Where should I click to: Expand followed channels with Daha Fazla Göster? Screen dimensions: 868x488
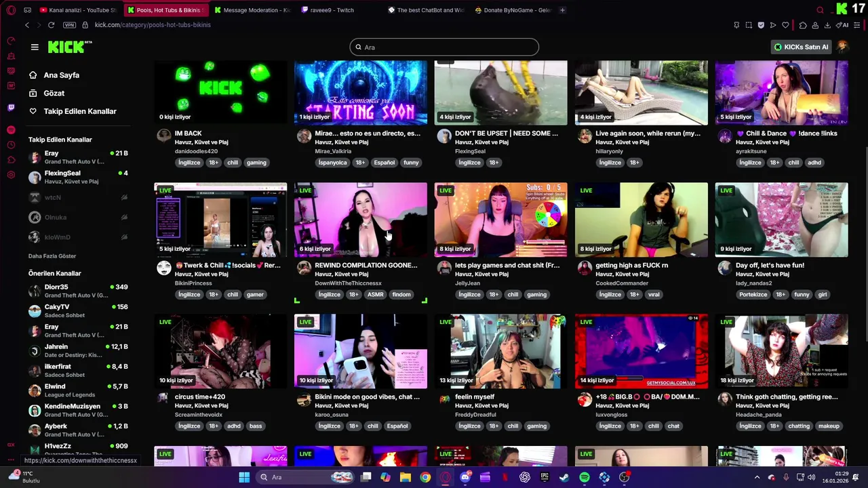(x=52, y=256)
